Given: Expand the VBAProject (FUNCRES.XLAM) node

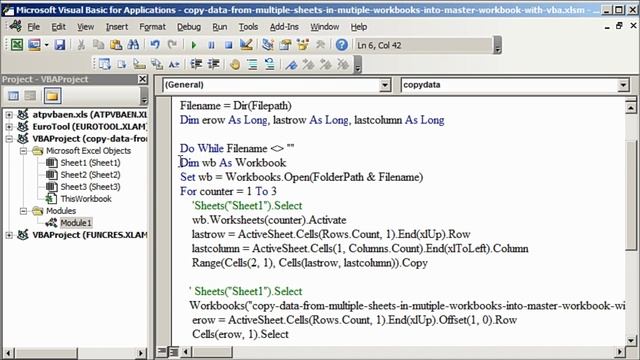Looking at the screenshot, I should click(x=9, y=235).
